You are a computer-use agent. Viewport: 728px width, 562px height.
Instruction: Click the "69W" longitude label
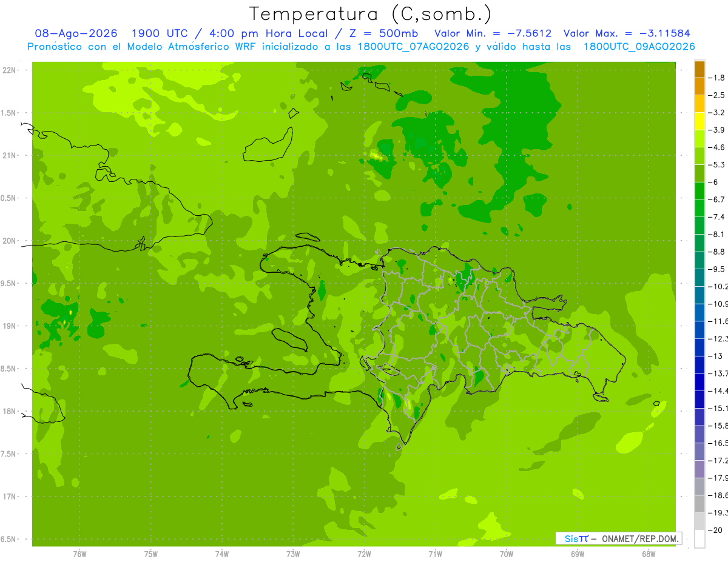point(578,554)
